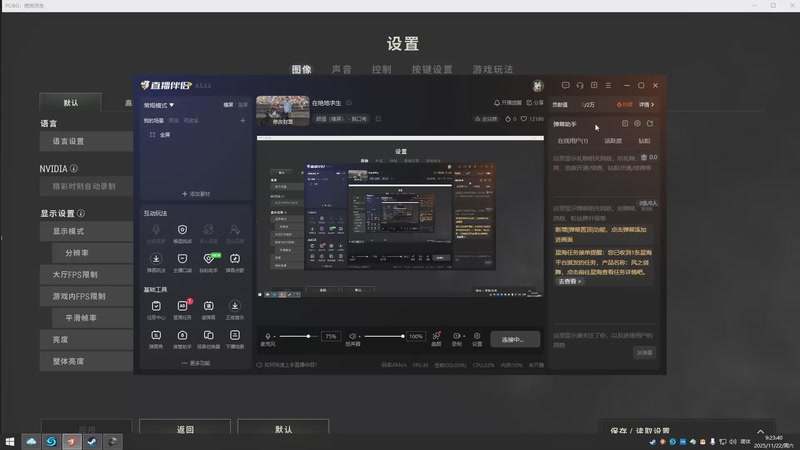Screen dimensions: 800x450
Task: Switch to 按键设置 tab in PUBG settings
Action: pyautogui.click(x=432, y=69)
